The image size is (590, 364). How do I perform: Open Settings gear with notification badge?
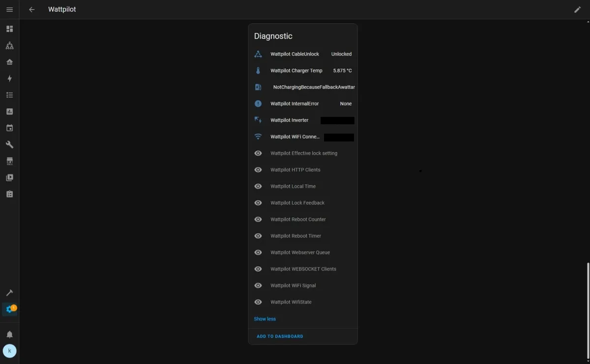click(x=10, y=309)
